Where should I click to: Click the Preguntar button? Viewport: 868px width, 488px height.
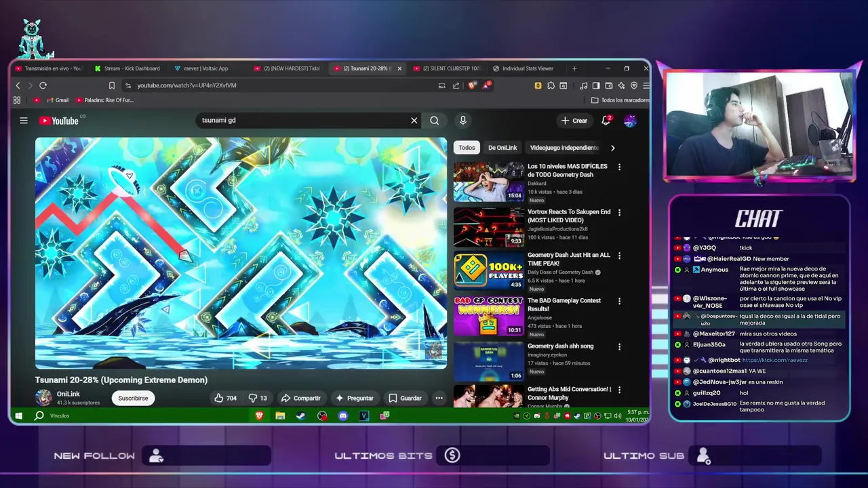click(x=355, y=398)
